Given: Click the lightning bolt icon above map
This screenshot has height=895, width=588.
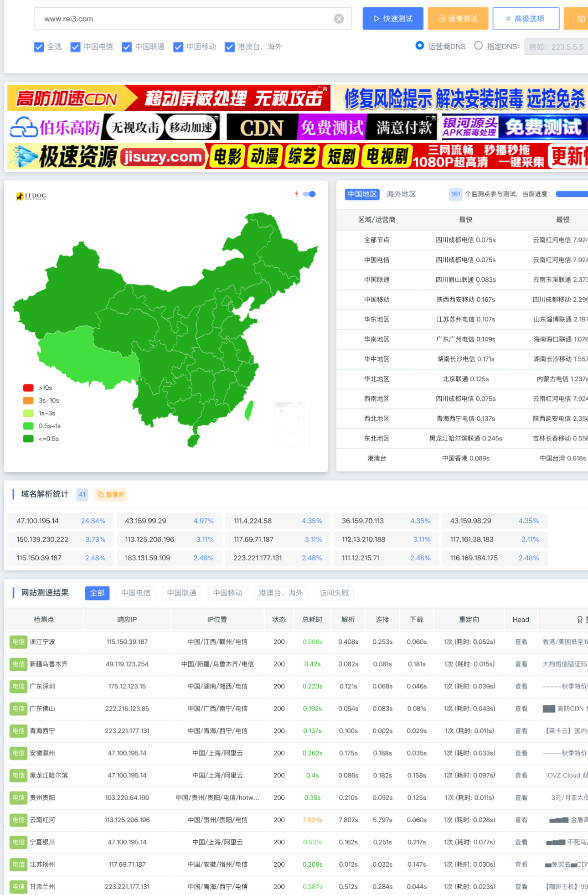Looking at the screenshot, I should [x=297, y=194].
